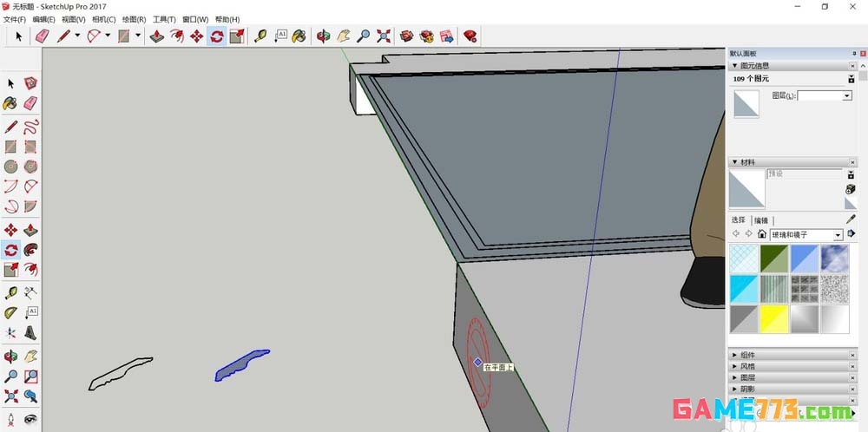Select the Orbit tool in top toolbar
Screen dimensions: 868x432
pos(323,36)
